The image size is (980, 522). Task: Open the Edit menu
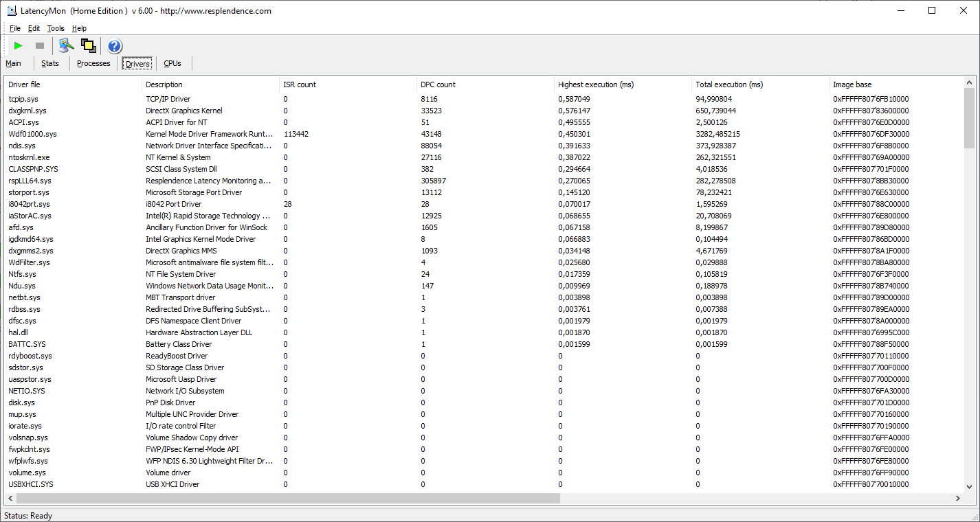[34, 28]
